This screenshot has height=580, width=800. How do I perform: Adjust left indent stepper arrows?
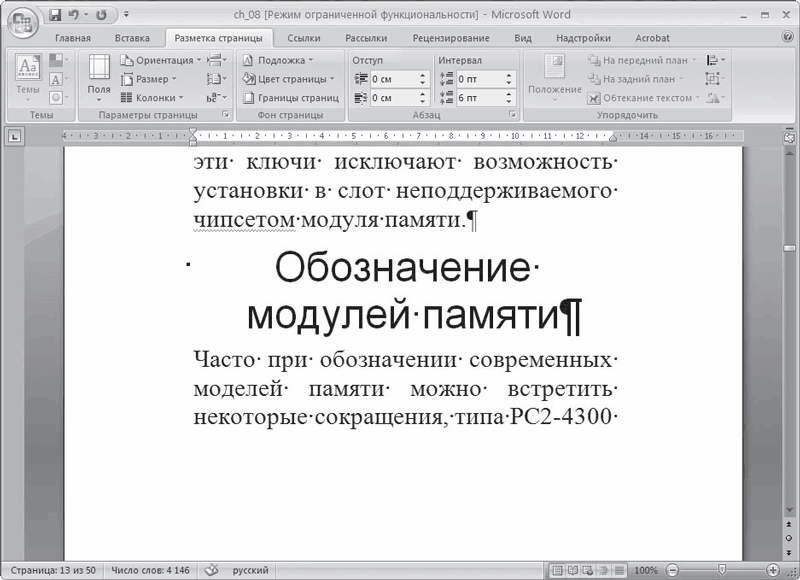point(423,79)
